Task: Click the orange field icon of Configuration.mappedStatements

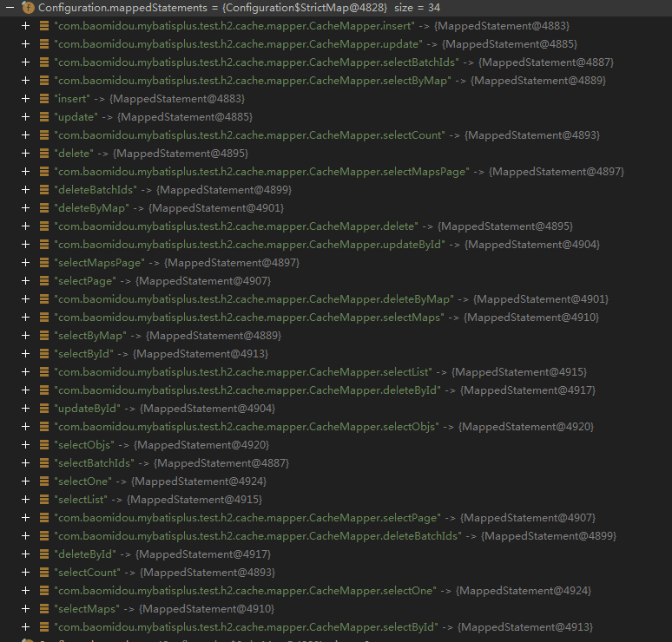Action: (28, 7)
